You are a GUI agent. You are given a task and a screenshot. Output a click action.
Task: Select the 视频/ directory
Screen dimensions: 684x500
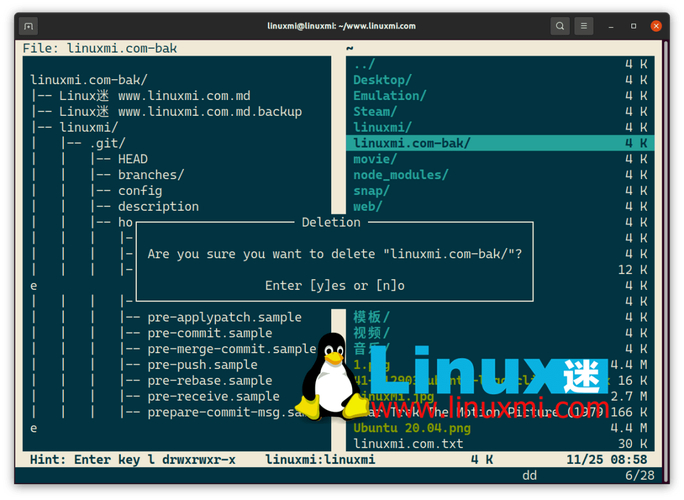pyautogui.click(x=500, y=332)
